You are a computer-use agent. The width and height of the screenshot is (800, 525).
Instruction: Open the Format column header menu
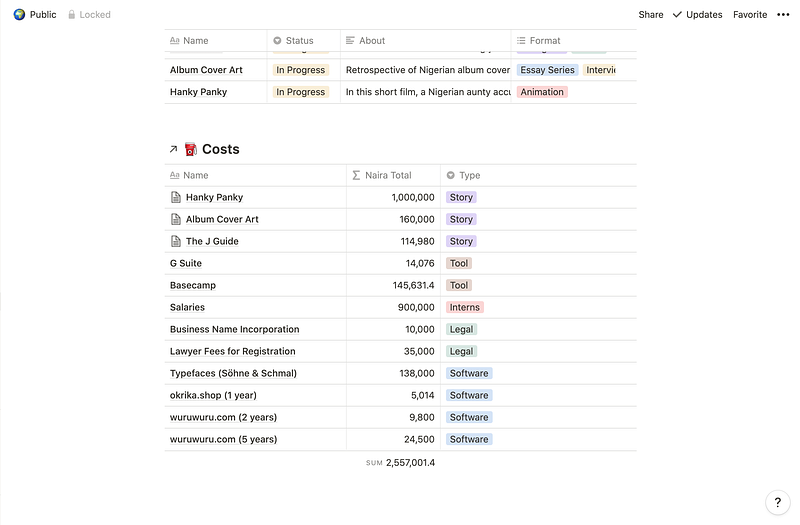point(545,41)
